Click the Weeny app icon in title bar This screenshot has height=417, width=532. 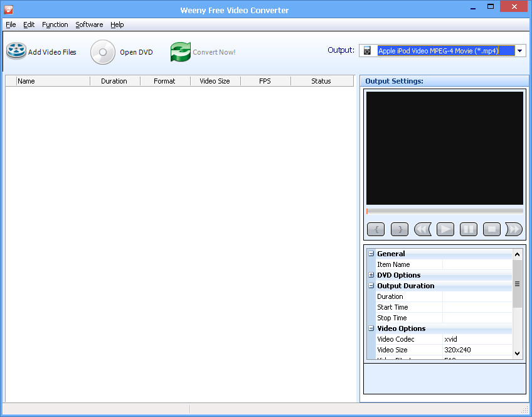point(9,9)
